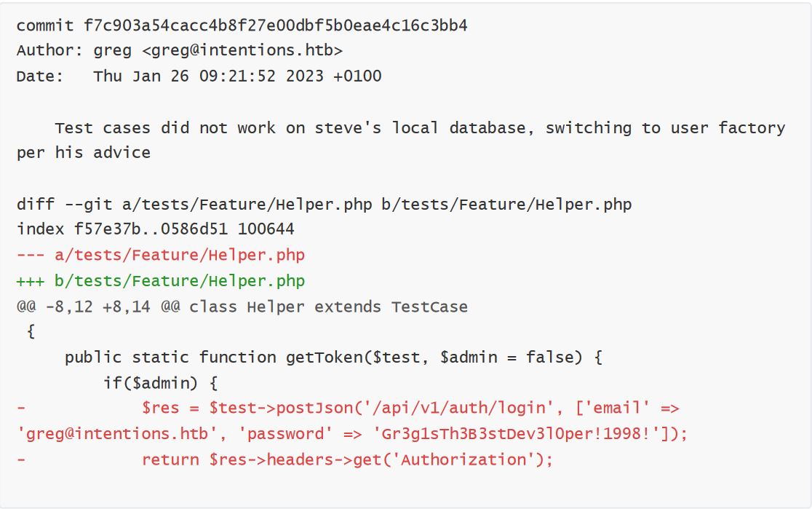This screenshot has height=509, width=812.
Task: Click the 'class Helper extends TestCase' text
Action: 328,307
